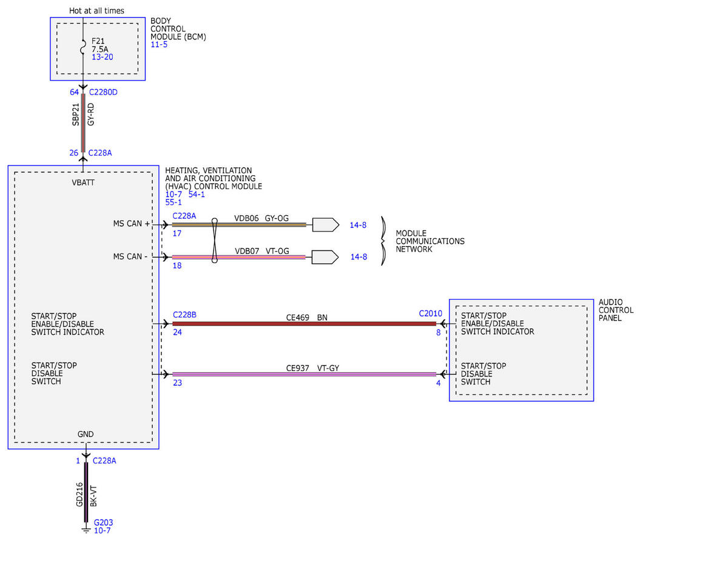Screen dimensions: 728x562
Task: Click the ground symbol below G203
Action: tap(86, 530)
